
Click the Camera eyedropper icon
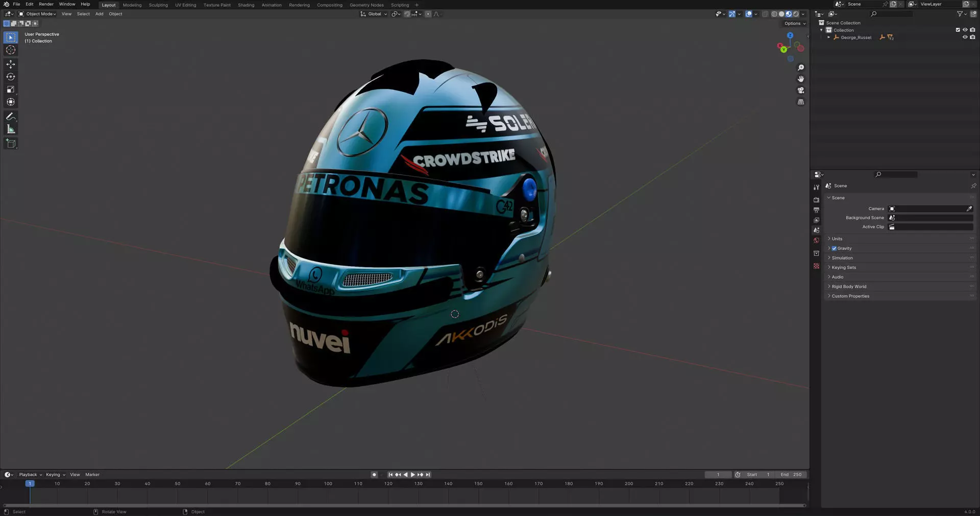pyautogui.click(x=969, y=208)
